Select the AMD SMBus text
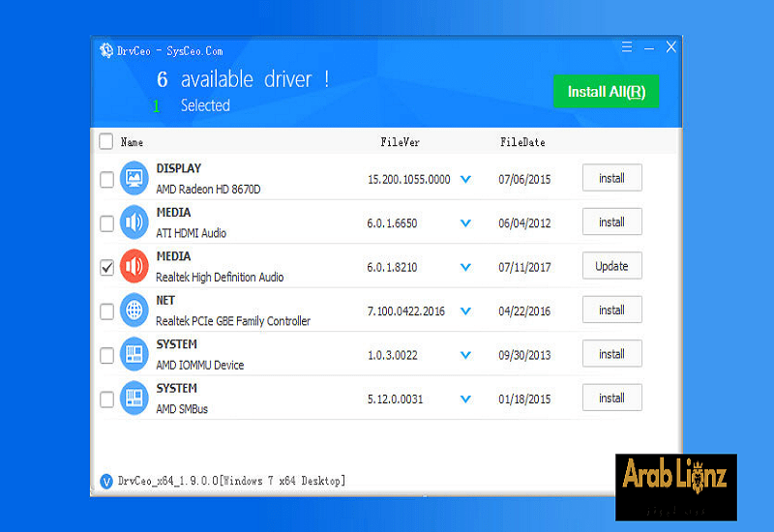774x532 pixels. [x=182, y=408]
